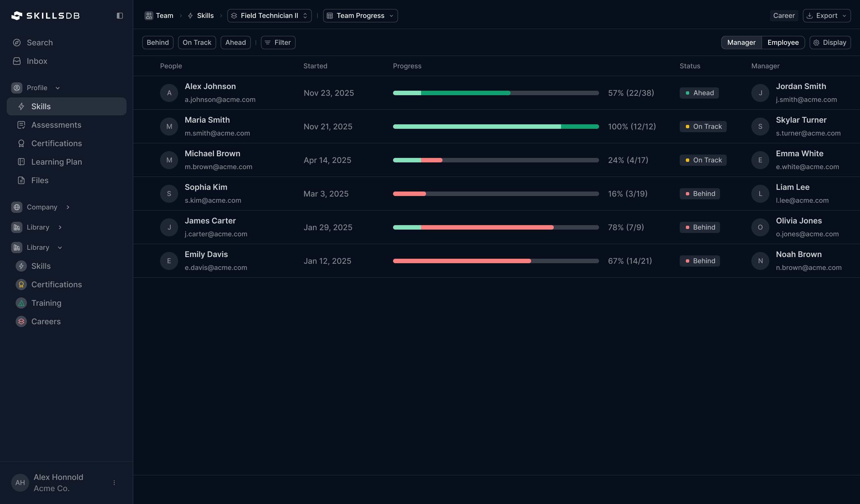Open the Career page button
860x504 pixels.
(x=784, y=15)
